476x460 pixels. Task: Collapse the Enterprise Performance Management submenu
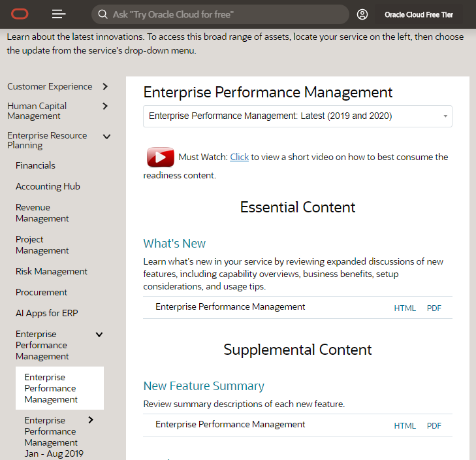pos(99,335)
